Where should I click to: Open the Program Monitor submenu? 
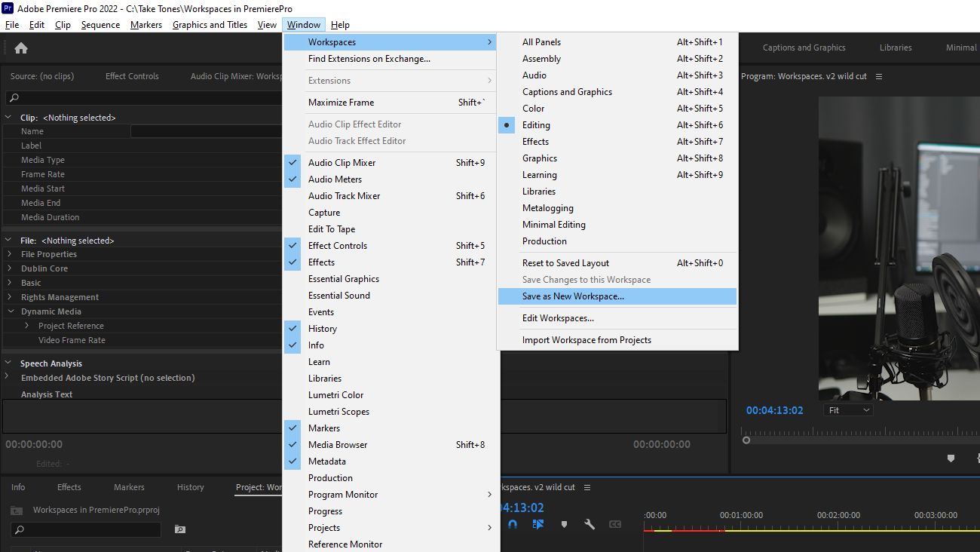[x=390, y=495]
